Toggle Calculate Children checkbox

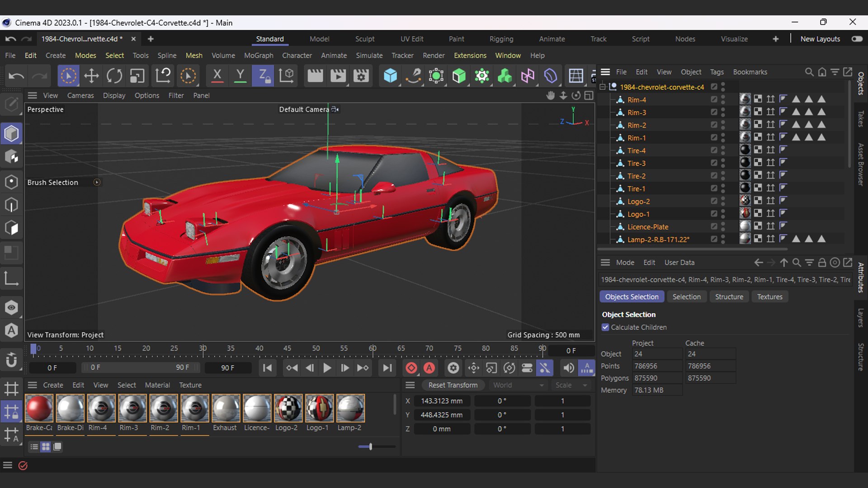pos(605,327)
